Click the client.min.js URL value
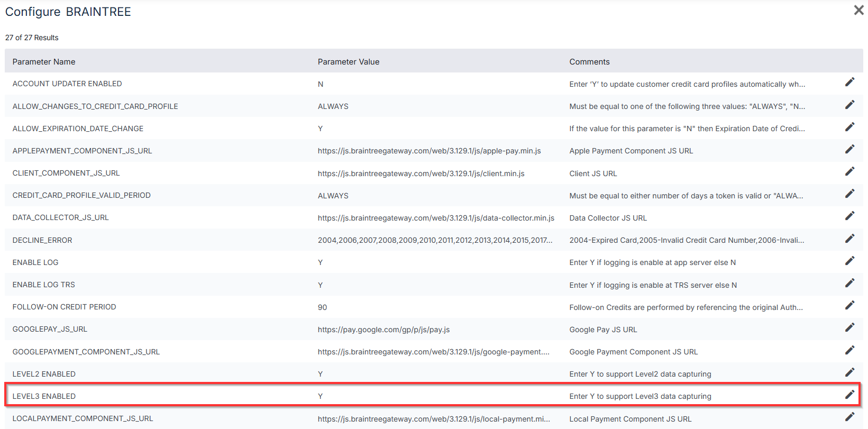This screenshot has height=429, width=868. 421,174
